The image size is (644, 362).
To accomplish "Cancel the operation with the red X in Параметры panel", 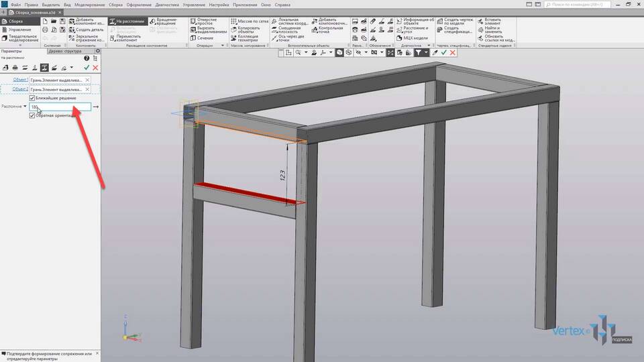I will point(95,68).
